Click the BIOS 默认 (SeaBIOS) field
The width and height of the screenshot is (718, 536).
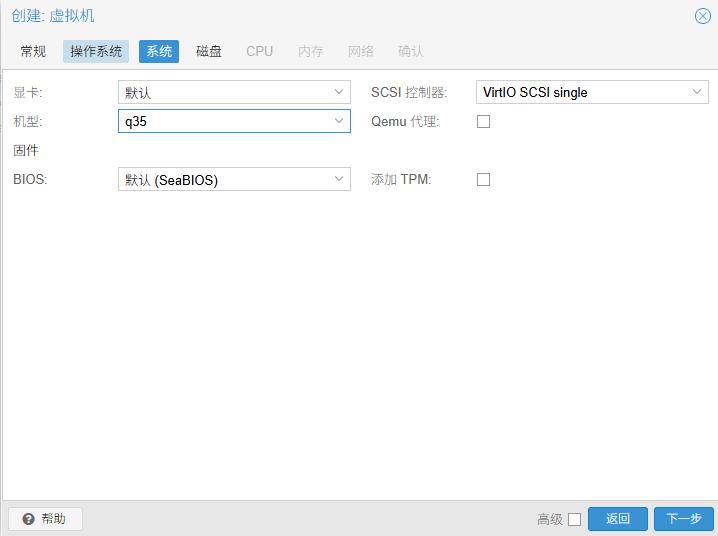point(223,180)
